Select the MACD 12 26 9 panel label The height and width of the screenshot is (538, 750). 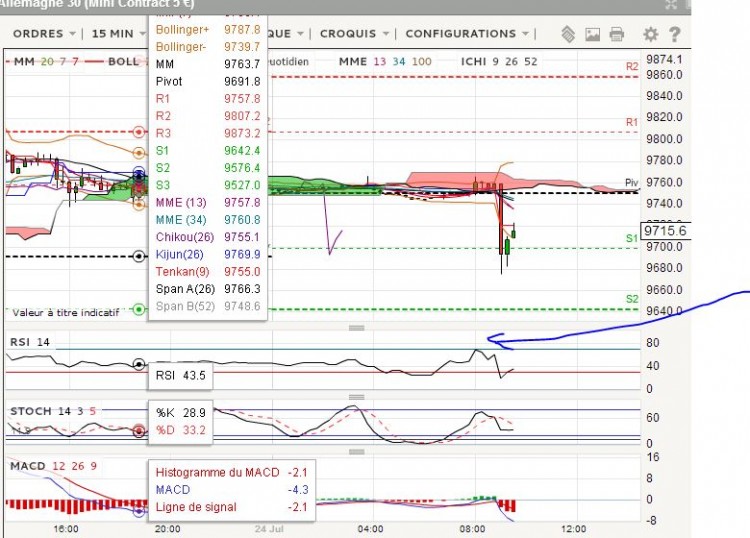(x=54, y=466)
